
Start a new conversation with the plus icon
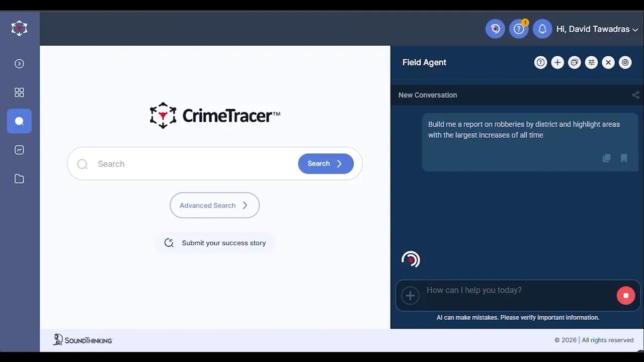(x=557, y=62)
